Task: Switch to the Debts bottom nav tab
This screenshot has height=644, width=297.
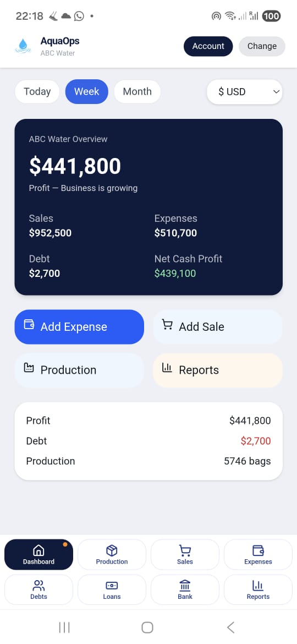Action: click(38, 590)
